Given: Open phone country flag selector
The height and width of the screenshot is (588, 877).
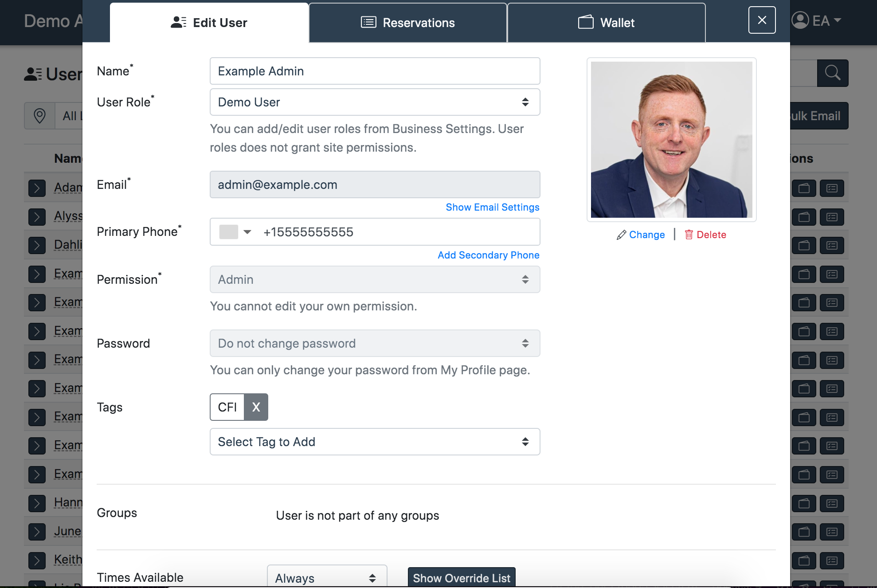Looking at the screenshot, I should pos(235,232).
